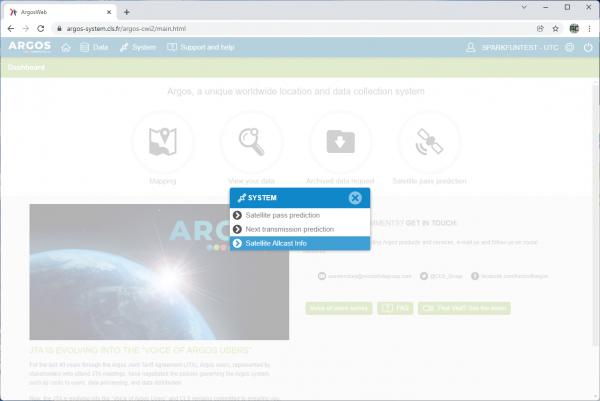600x401 pixels.
Task: Click the email envelope icon
Action: point(322,276)
